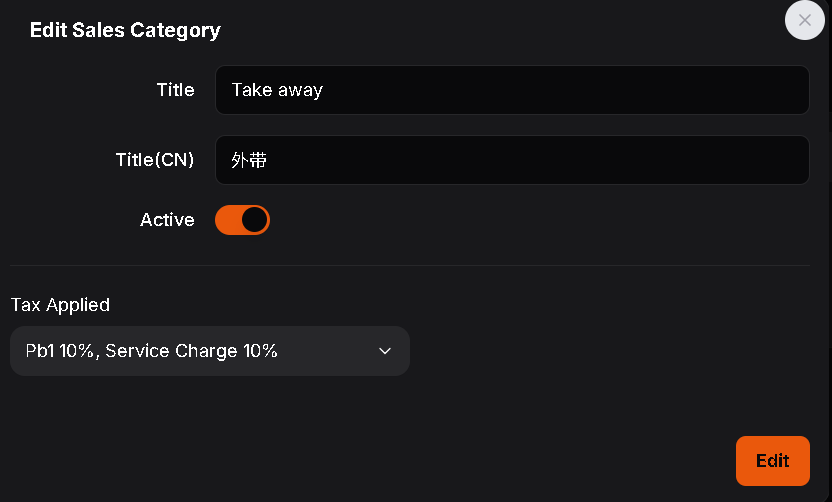
Task: Select the Pb1 10%, Service Charge 10% text
Action: pyautogui.click(x=152, y=351)
